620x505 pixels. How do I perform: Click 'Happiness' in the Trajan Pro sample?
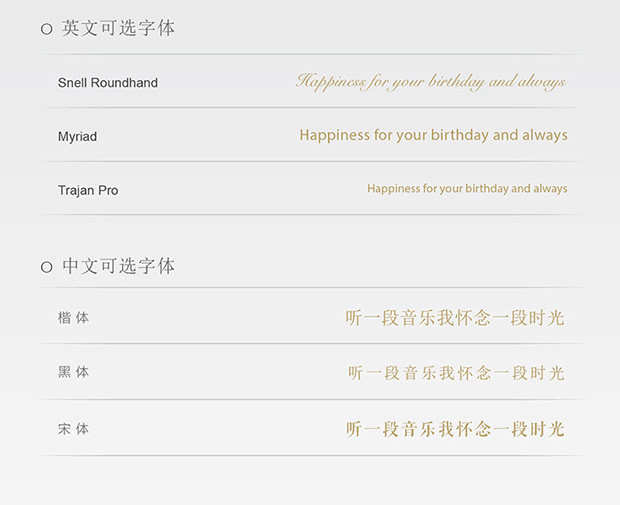389,188
